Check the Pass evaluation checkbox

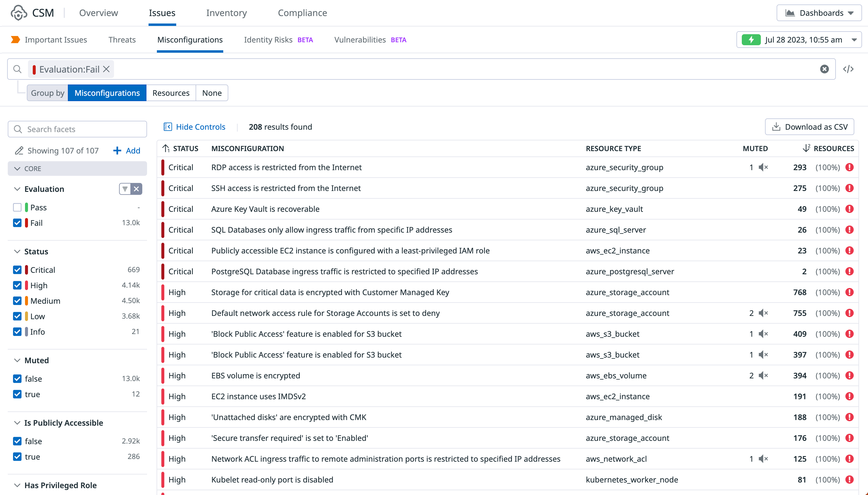pos(17,207)
